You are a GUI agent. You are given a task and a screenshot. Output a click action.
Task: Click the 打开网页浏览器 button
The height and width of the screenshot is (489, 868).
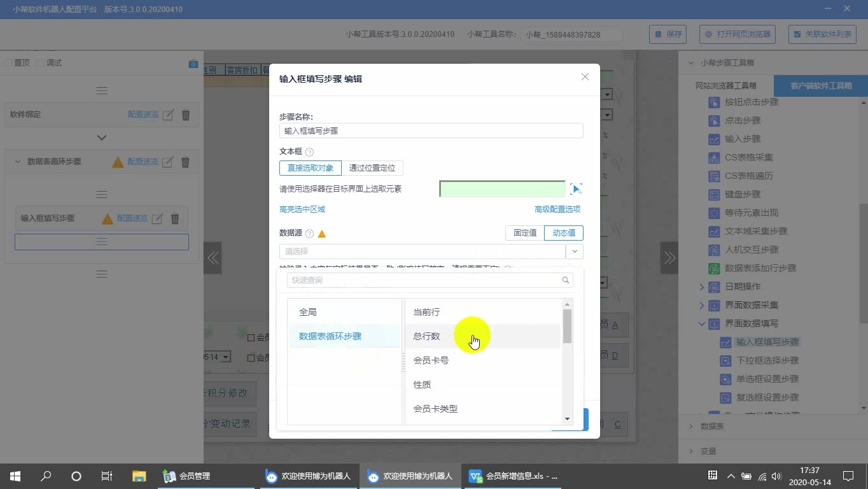point(737,34)
